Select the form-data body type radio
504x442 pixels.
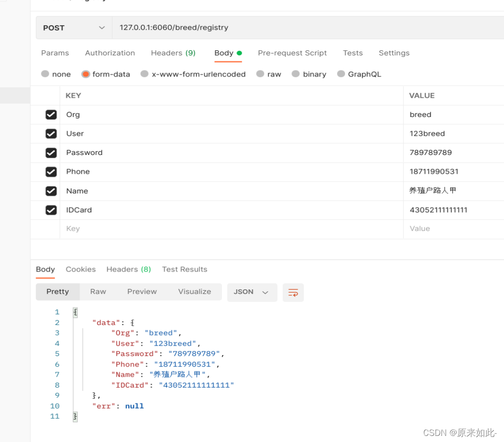click(x=86, y=74)
